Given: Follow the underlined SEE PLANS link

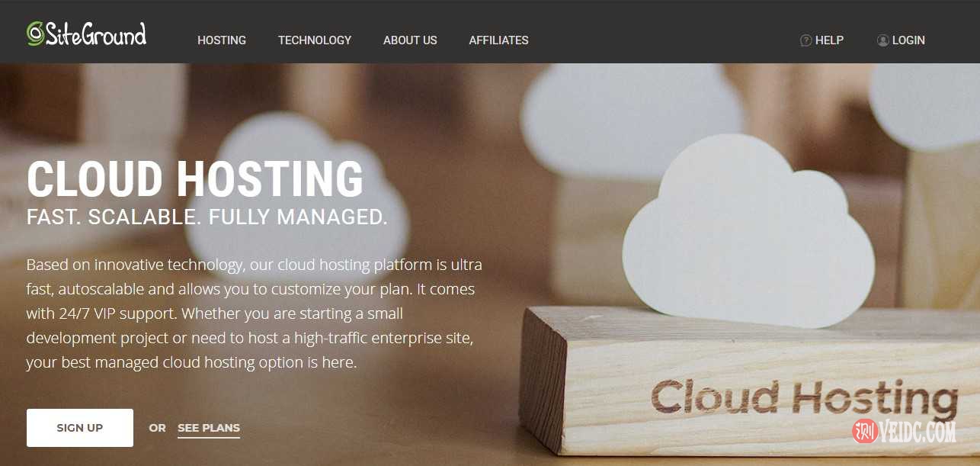Looking at the screenshot, I should click(x=209, y=429).
